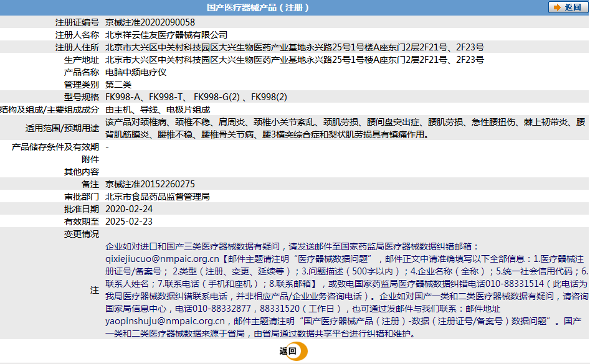Click the 返回 button at top right
This screenshot has width=590, height=364.
[x=568, y=7]
